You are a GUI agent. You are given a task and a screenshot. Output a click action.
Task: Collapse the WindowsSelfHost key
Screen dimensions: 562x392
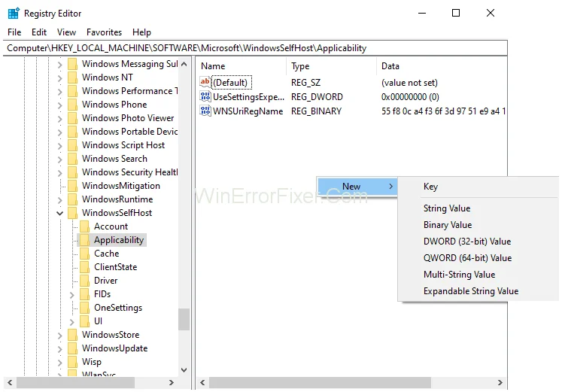(60, 213)
